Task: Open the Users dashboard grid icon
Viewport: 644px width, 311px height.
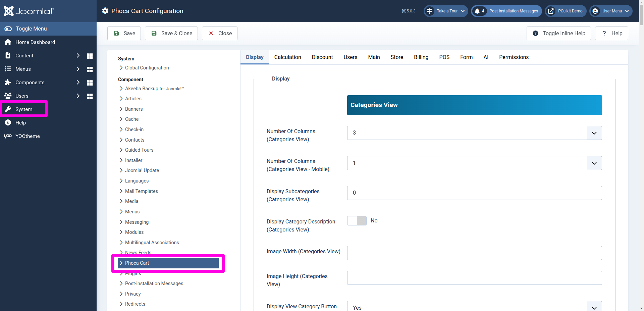Action: (x=90, y=96)
